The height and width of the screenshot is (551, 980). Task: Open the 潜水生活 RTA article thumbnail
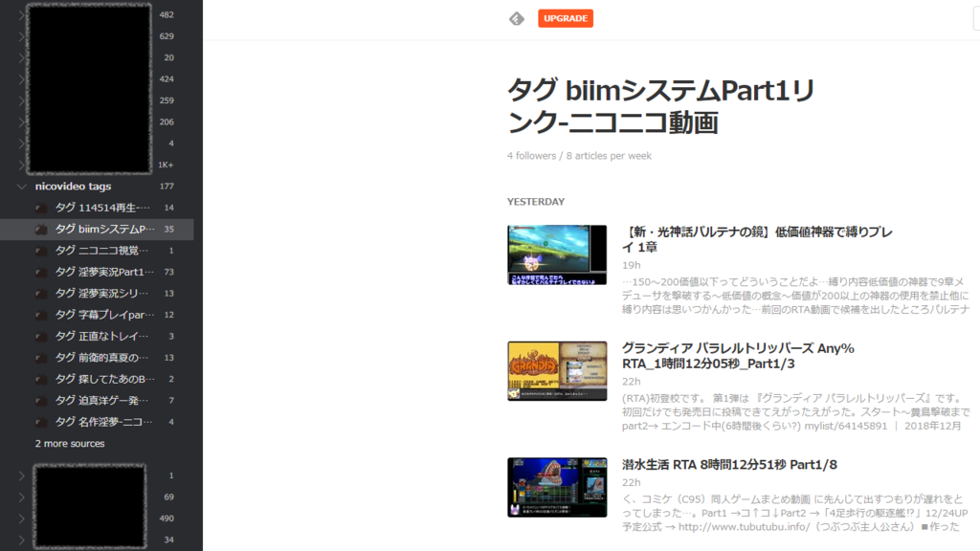point(557,487)
